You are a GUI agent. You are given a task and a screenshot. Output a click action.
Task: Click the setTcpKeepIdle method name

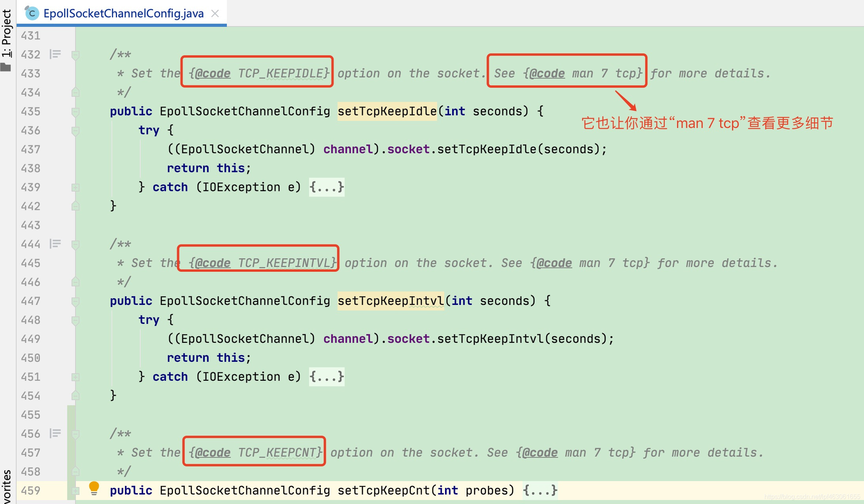[387, 111]
